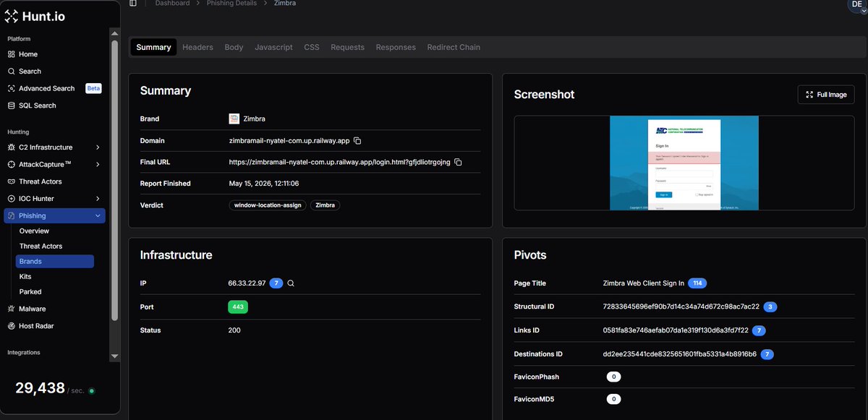Click the Hunt.io logo
Image resolution: width=868 pixels, height=420 pixels.
[35, 16]
